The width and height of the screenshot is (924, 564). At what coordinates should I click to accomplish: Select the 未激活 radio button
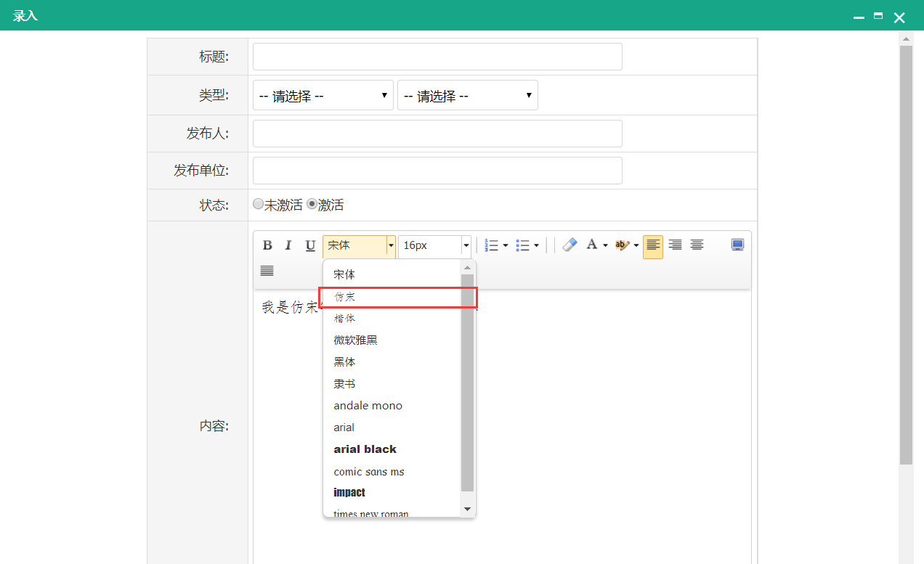click(258, 204)
